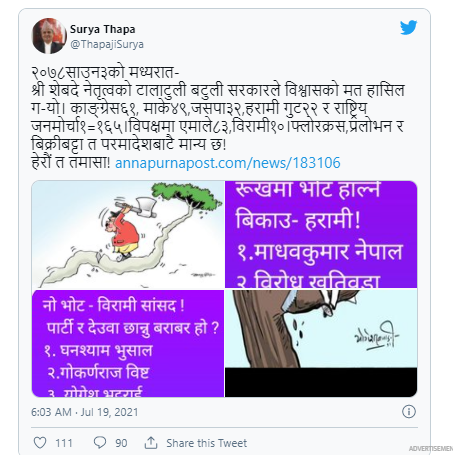
Task: Like the tweet with heart icon
Action: tap(40, 443)
